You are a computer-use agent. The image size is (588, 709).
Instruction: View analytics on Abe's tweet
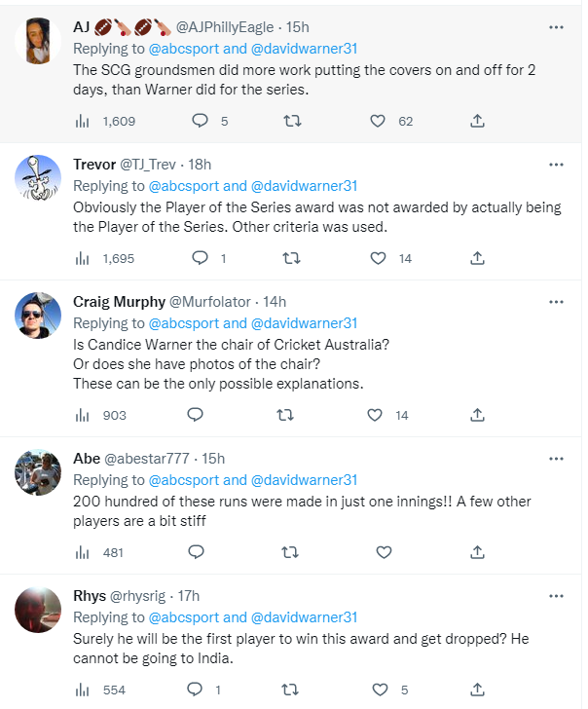84,552
